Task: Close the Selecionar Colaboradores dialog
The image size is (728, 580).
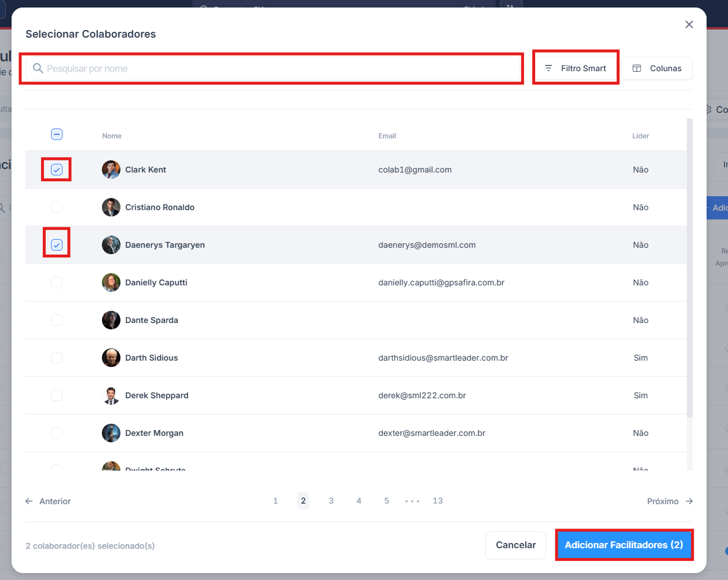Action: [x=689, y=24]
